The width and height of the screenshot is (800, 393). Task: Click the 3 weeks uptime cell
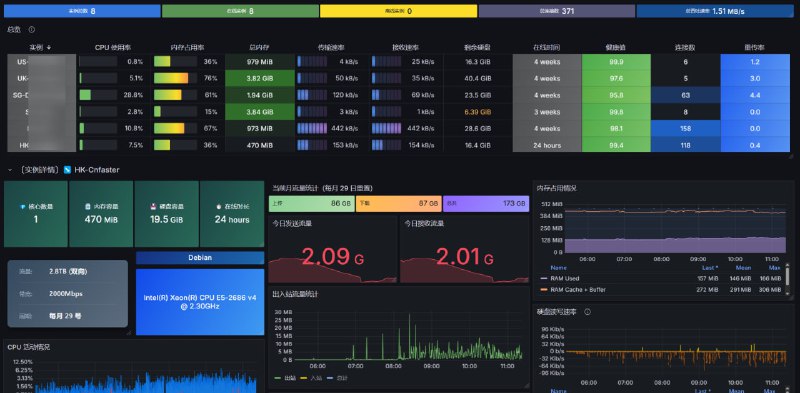547,112
